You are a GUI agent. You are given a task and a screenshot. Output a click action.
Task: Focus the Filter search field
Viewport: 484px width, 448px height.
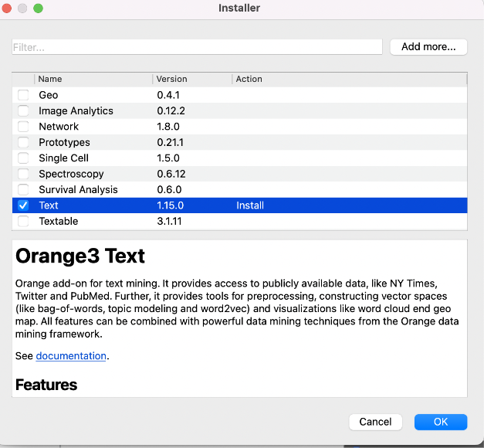coord(197,47)
